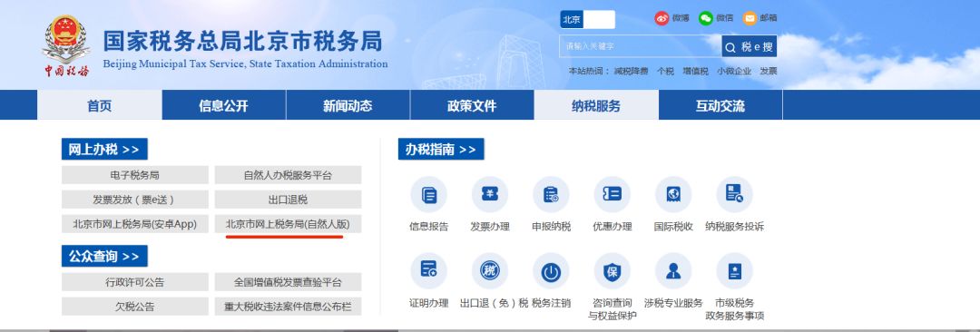This screenshot has width=980, height=332.
Task: Click the 国际税收 icon
Action: (x=673, y=194)
